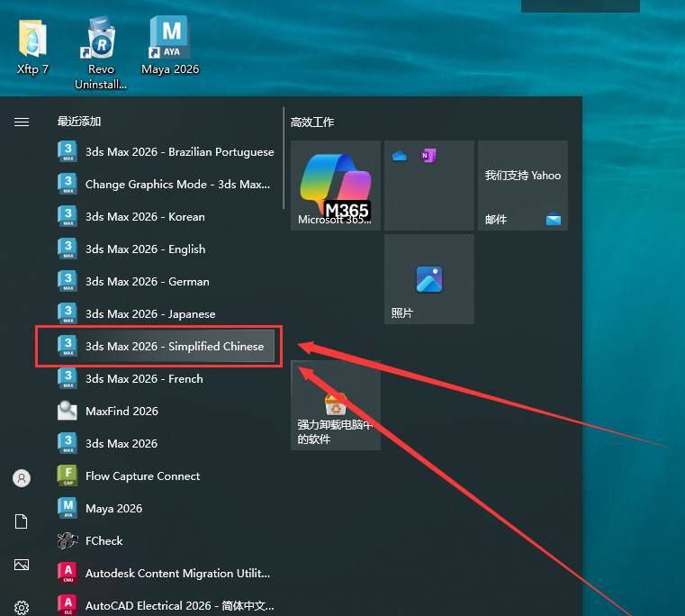685x616 pixels.
Task: Open AutoCAD Electrical 2026 - 简体中文 entry
Action: pos(166,605)
